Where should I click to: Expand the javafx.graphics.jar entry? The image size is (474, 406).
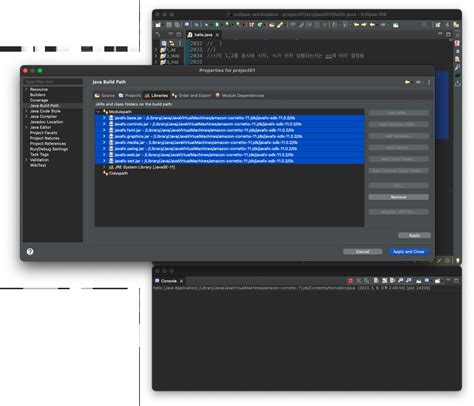pyautogui.click(x=104, y=136)
